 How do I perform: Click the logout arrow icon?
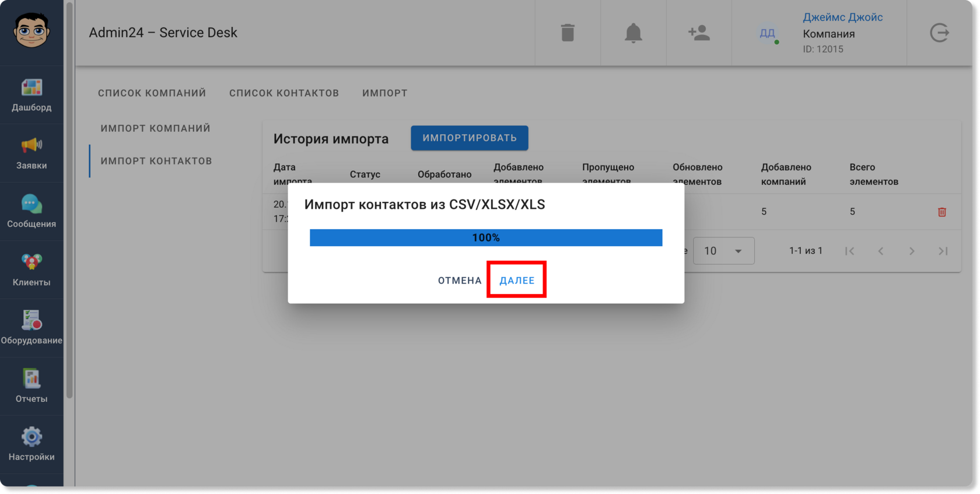click(x=939, y=33)
